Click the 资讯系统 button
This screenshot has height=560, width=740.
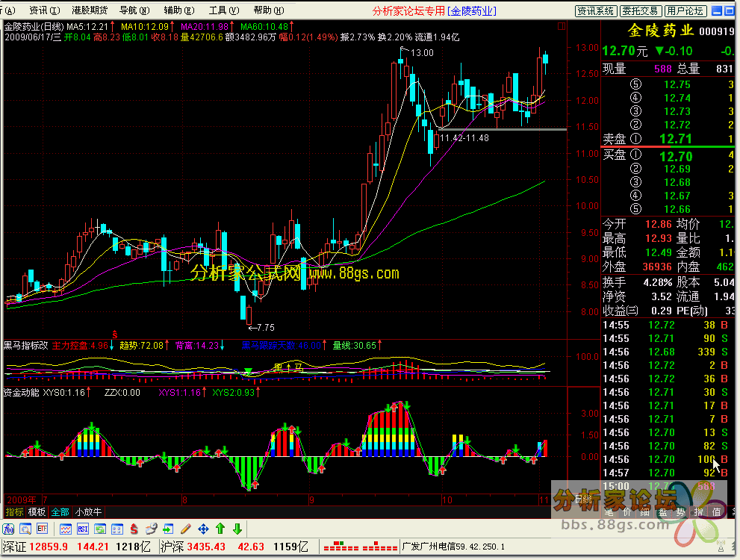click(x=596, y=11)
